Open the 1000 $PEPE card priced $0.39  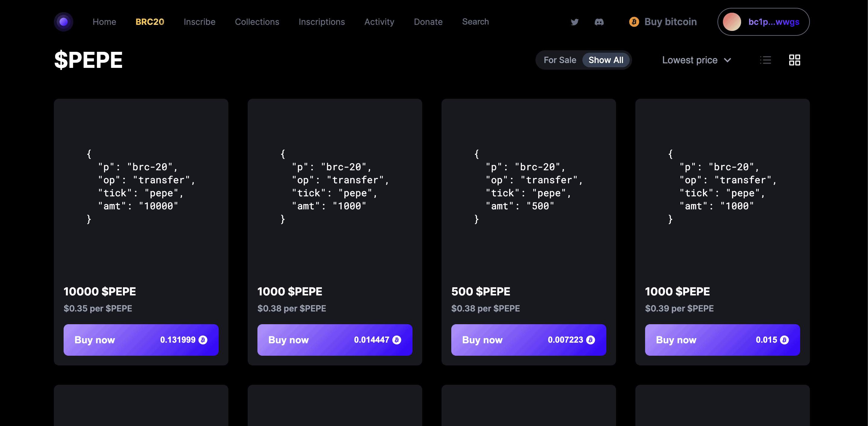pyautogui.click(x=722, y=202)
